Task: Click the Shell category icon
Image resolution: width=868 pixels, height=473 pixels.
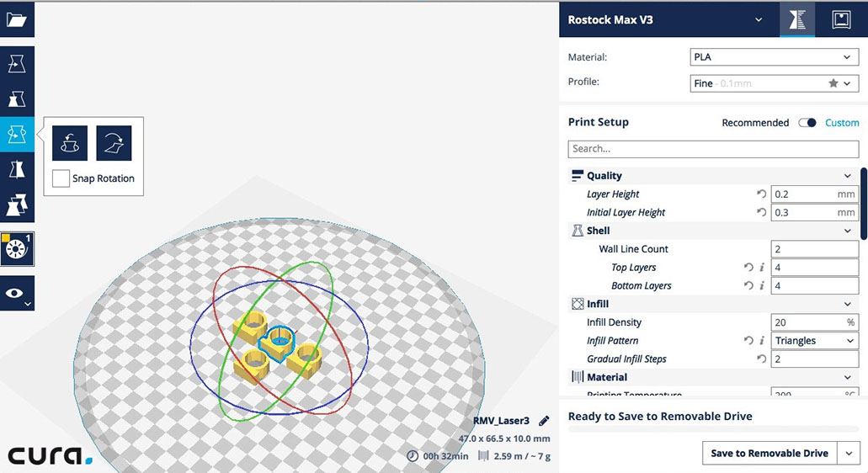Action: 578,231
